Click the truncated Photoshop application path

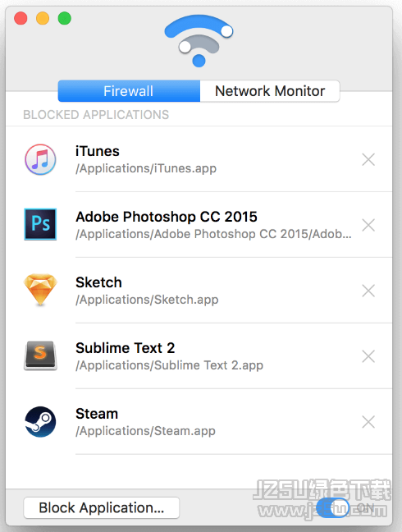[213, 234]
